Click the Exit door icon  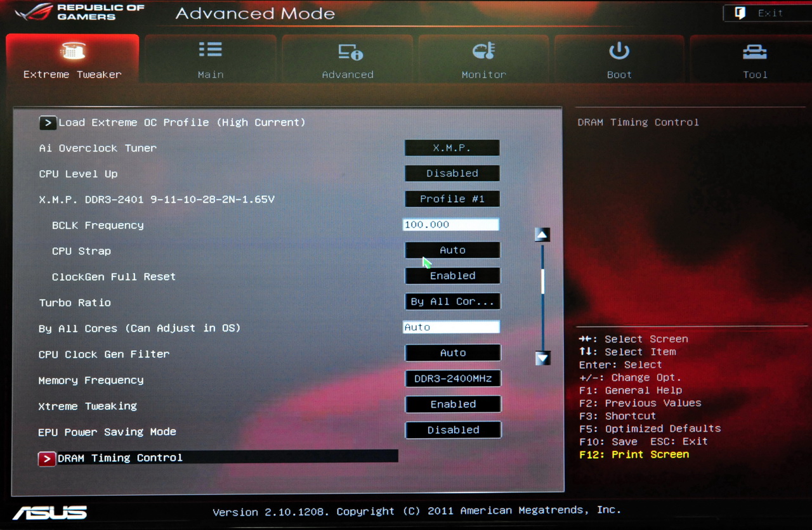click(740, 13)
